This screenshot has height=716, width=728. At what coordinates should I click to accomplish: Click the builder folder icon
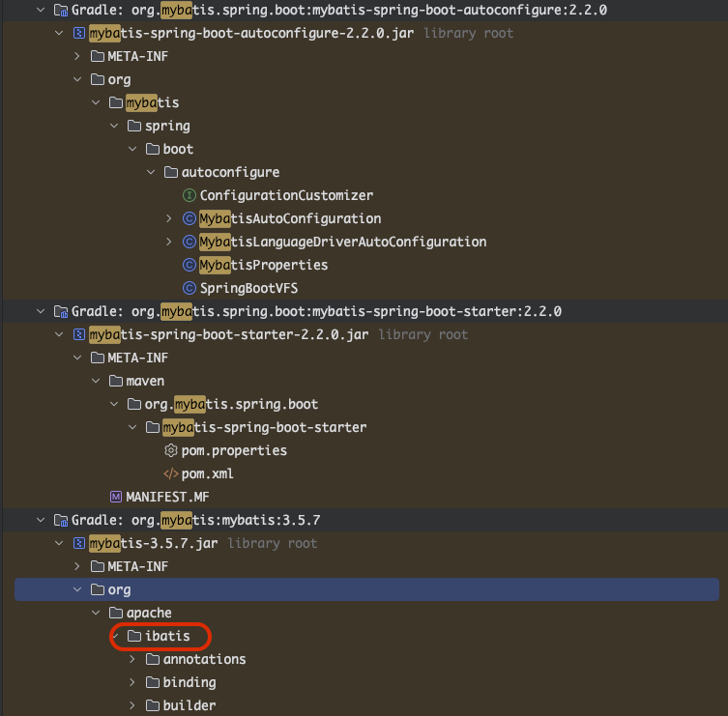pos(153,705)
